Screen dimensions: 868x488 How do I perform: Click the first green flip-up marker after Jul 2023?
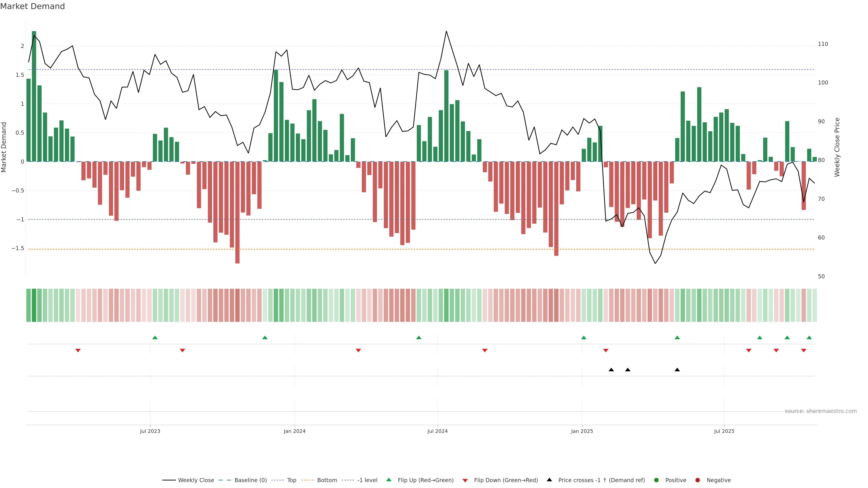point(155,338)
